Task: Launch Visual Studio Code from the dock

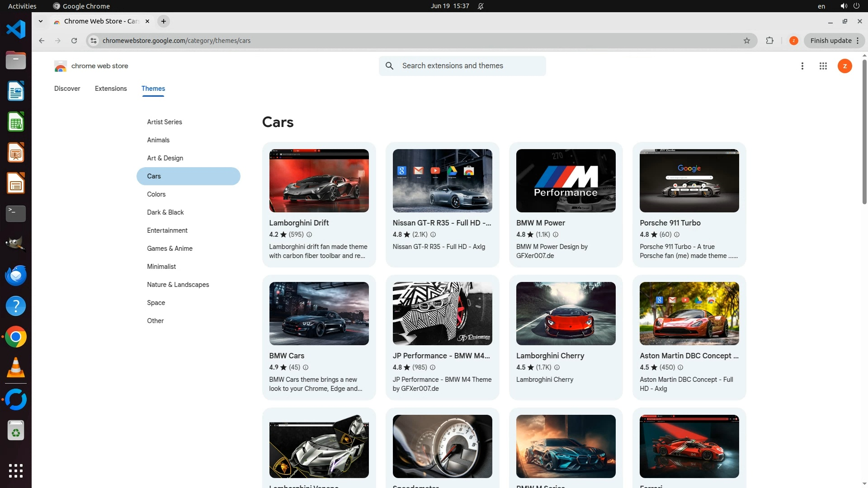Action: click(x=16, y=29)
